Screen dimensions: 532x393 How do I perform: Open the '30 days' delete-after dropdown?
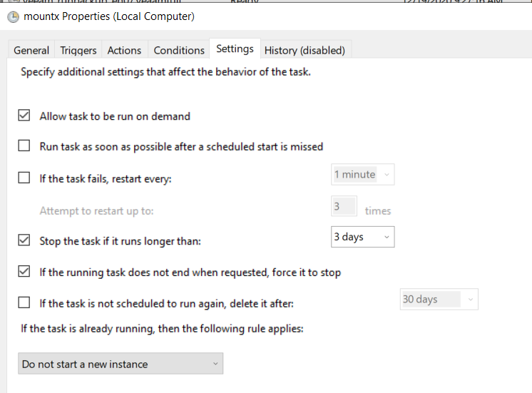[x=439, y=300]
